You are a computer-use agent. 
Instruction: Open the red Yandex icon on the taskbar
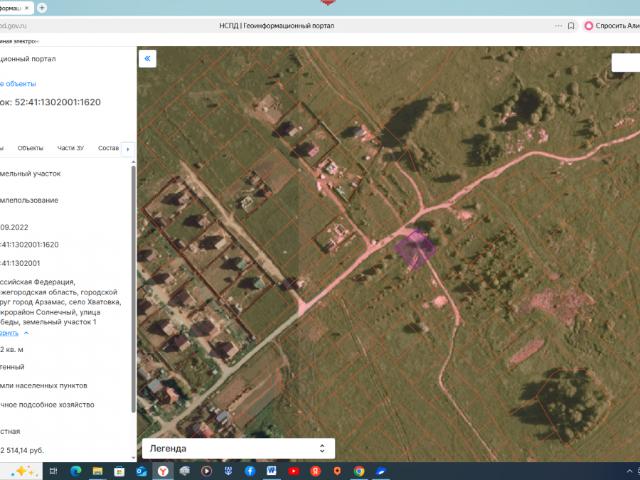point(315,471)
